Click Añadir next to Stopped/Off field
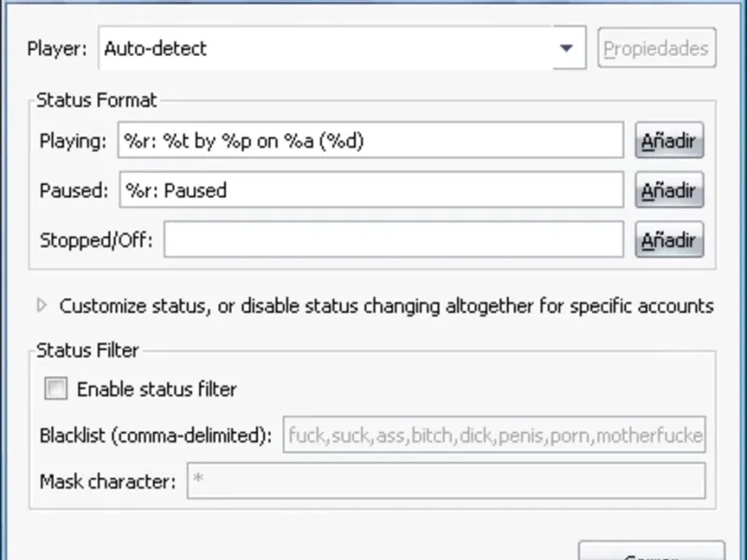747x560 pixels. [x=669, y=240]
